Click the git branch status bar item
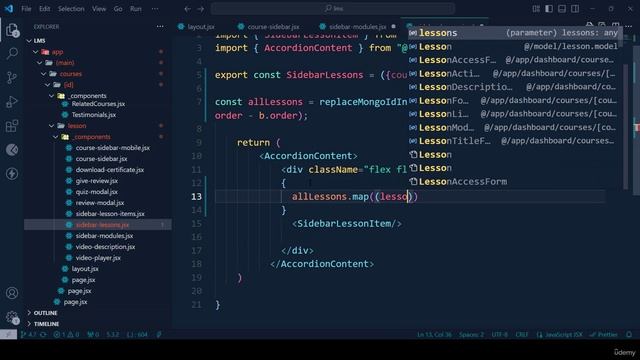This screenshot has height=360, width=640. [x=29, y=335]
